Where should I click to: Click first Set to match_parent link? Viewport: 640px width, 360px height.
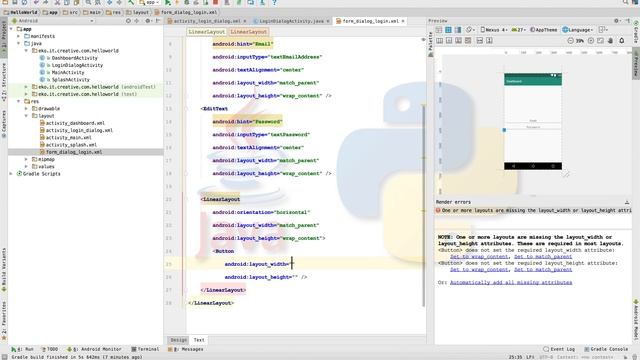click(x=543, y=257)
